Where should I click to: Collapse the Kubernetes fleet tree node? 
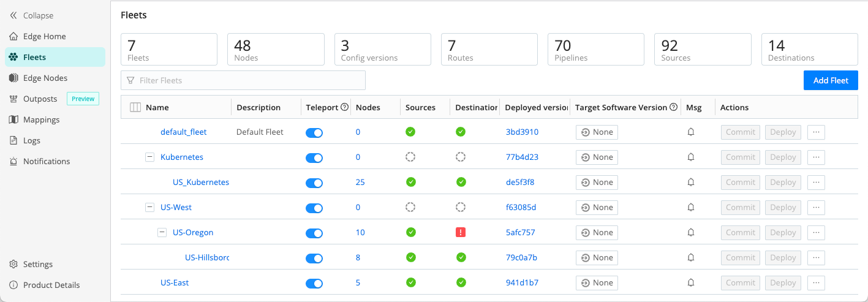149,157
